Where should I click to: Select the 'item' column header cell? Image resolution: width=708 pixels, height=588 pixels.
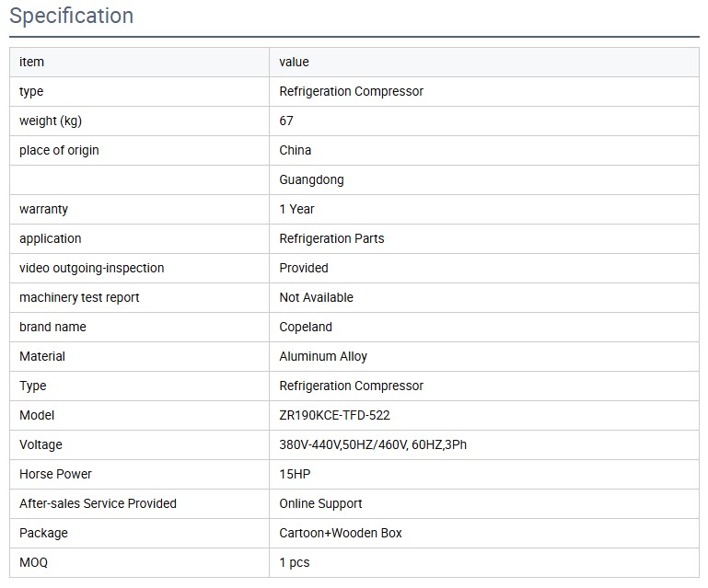(31, 62)
